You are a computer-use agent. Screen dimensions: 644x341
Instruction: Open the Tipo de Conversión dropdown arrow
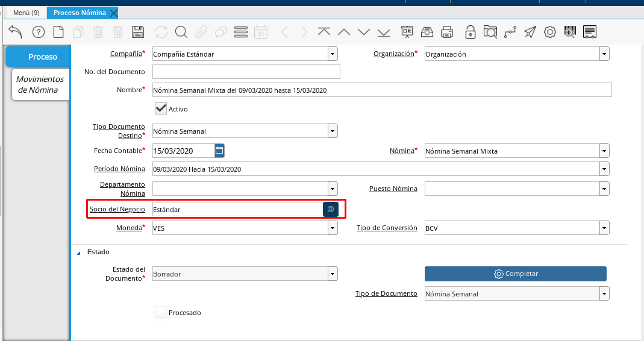604,228
